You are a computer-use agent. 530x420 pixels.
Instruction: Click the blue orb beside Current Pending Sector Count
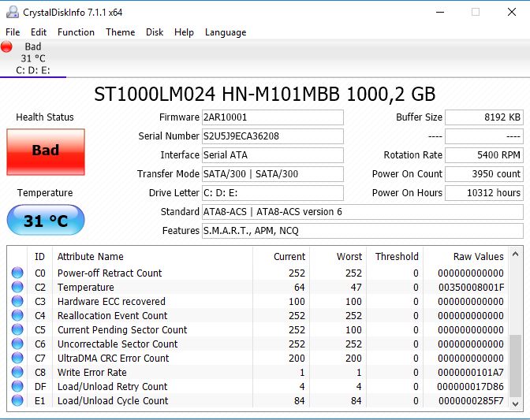pyautogui.click(x=17, y=329)
